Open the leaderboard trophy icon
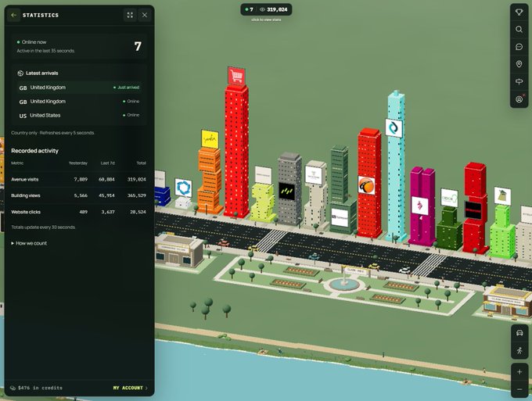This screenshot has height=401, width=532. tap(519, 13)
